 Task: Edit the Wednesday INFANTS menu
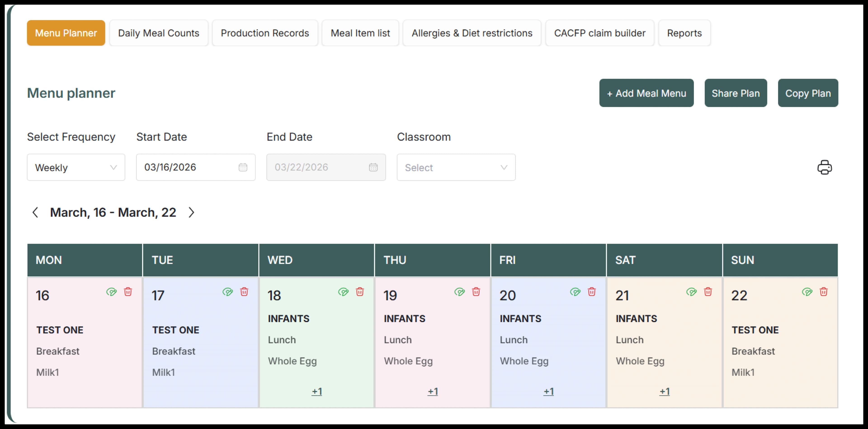(x=344, y=292)
